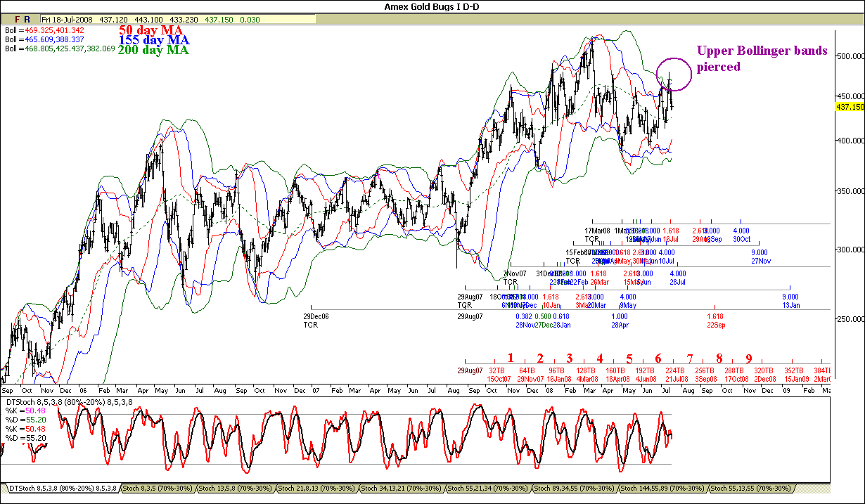The width and height of the screenshot is (865, 504).
Task: Click the 128TB cycle marker label
Action: click(586, 370)
